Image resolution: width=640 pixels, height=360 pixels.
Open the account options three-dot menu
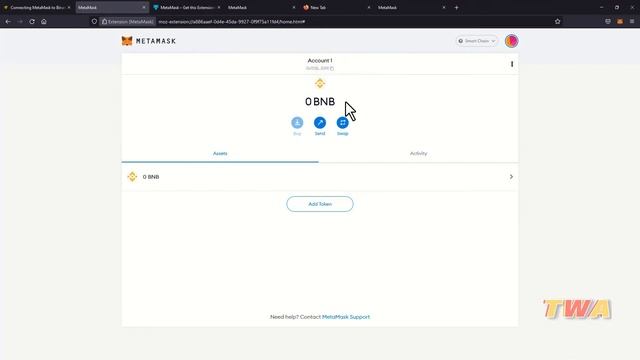[x=512, y=64]
